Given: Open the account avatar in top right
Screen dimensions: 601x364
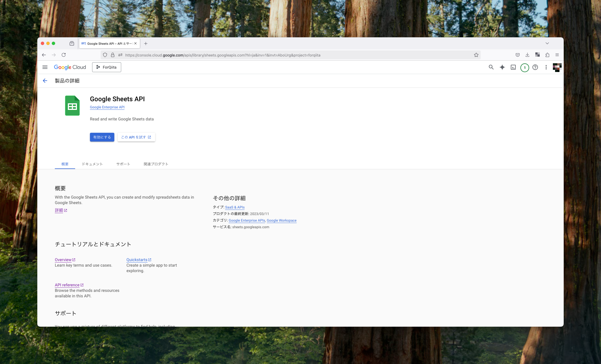Looking at the screenshot, I should click(x=557, y=67).
